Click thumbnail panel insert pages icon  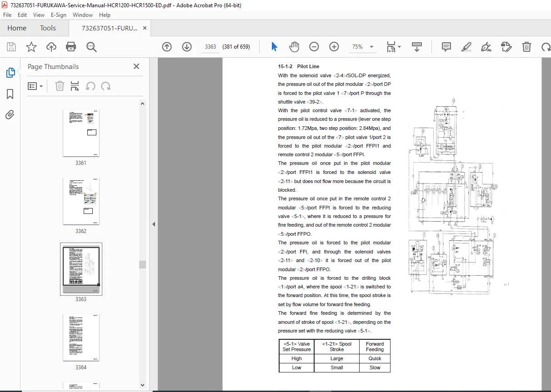[75, 86]
